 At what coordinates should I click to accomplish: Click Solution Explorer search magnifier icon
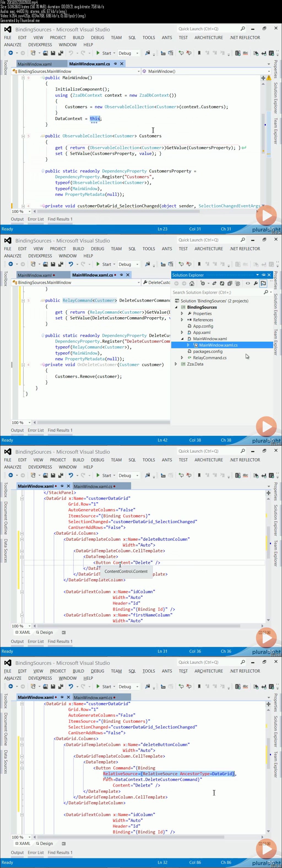266,292
